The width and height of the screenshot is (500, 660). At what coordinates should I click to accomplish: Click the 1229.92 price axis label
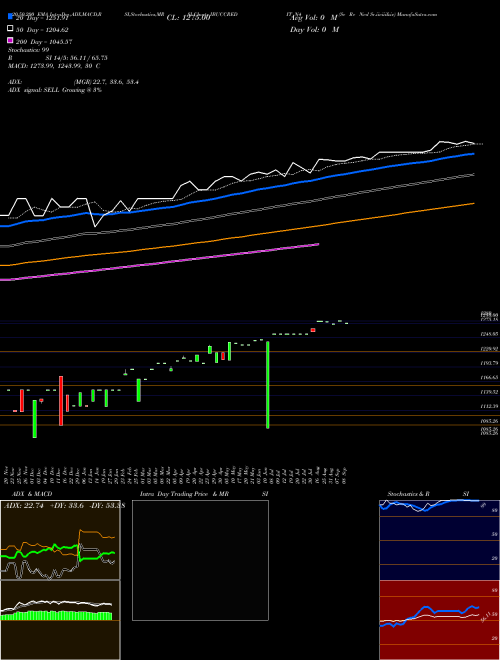[489, 349]
